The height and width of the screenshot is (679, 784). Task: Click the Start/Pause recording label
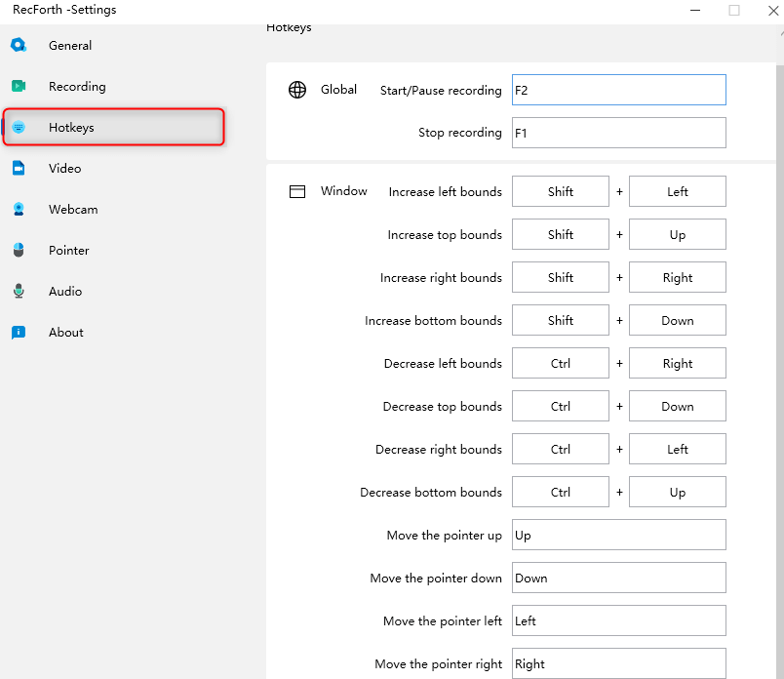click(x=441, y=91)
